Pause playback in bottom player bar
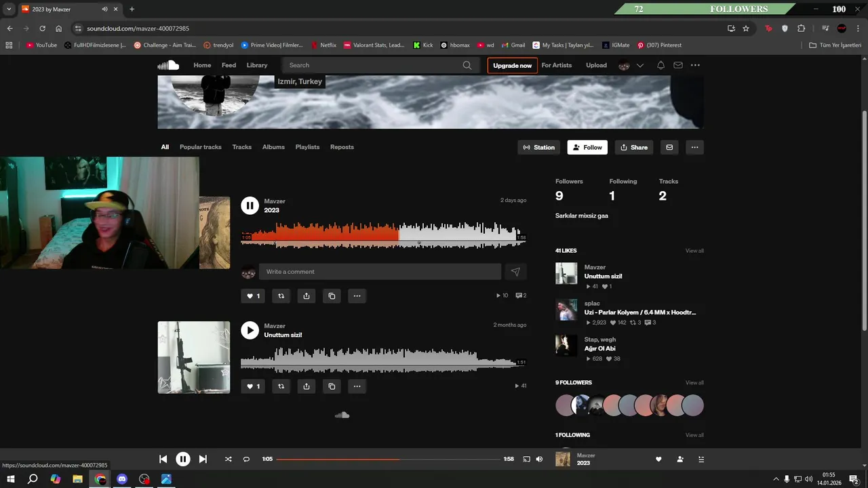The height and width of the screenshot is (488, 868). [183, 459]
